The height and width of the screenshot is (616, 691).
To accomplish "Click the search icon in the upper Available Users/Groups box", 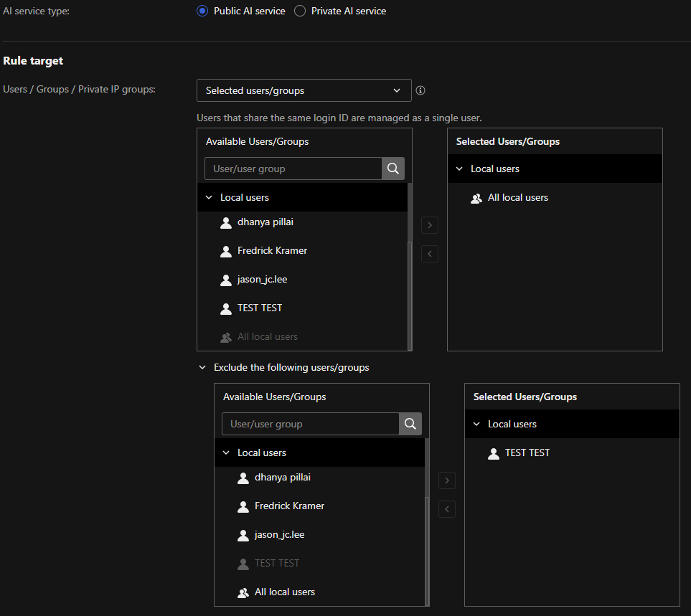I will [x=392, y=169].
